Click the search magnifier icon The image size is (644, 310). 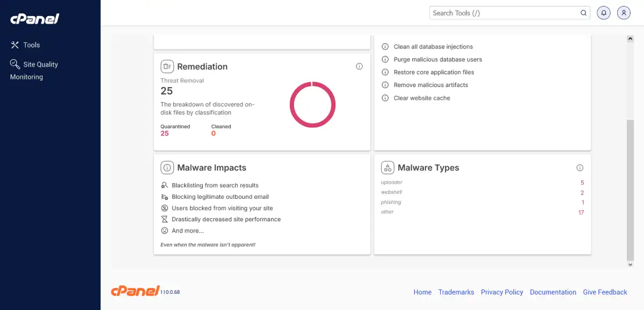[x=583, y=13]
